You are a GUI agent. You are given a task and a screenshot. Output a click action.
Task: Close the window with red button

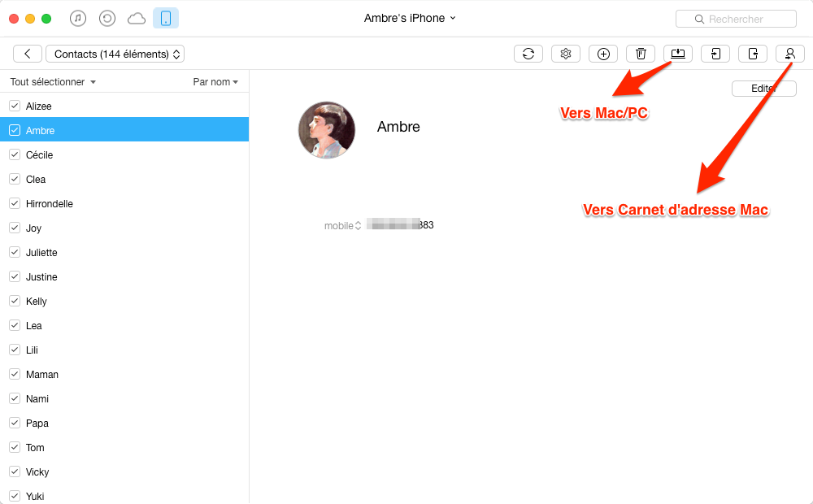click(14, 19)
